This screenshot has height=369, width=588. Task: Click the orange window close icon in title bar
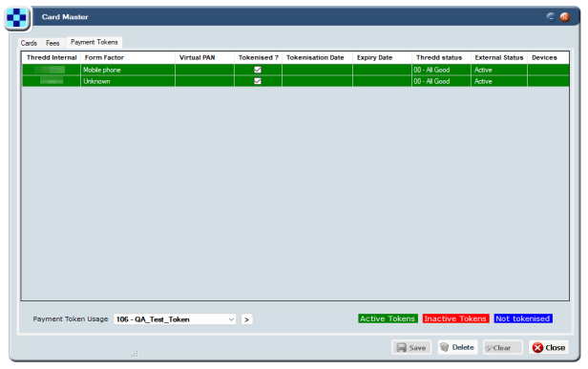[565, 17]
